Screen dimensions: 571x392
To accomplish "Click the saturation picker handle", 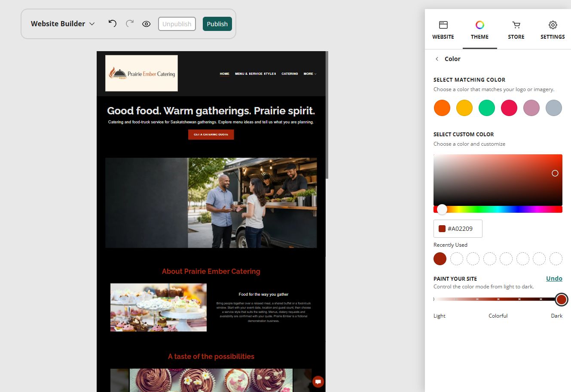I will click(555, 173).
